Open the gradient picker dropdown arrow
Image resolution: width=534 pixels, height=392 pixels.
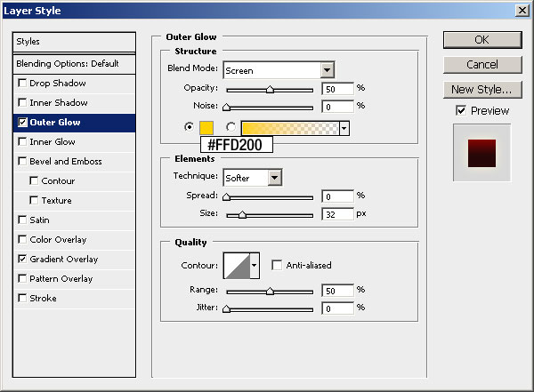[x=344, y=128]
